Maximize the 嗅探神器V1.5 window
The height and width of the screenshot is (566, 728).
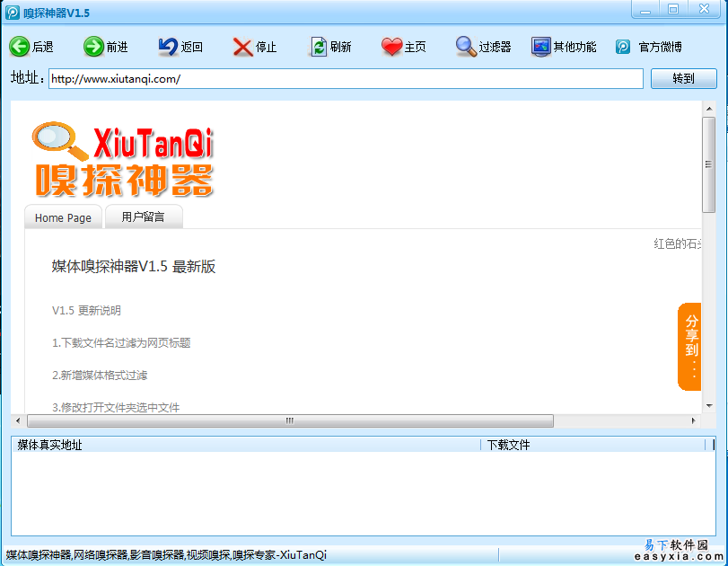click(673, 9)
